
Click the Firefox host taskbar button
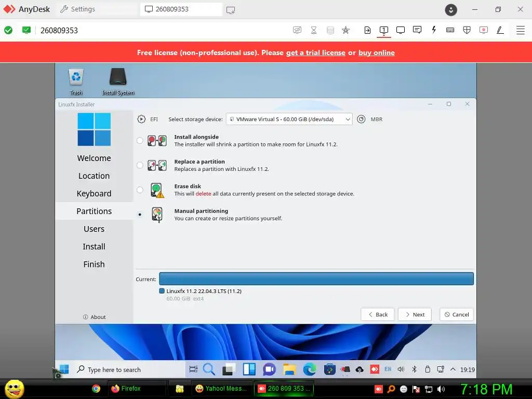tap(137, 389)
